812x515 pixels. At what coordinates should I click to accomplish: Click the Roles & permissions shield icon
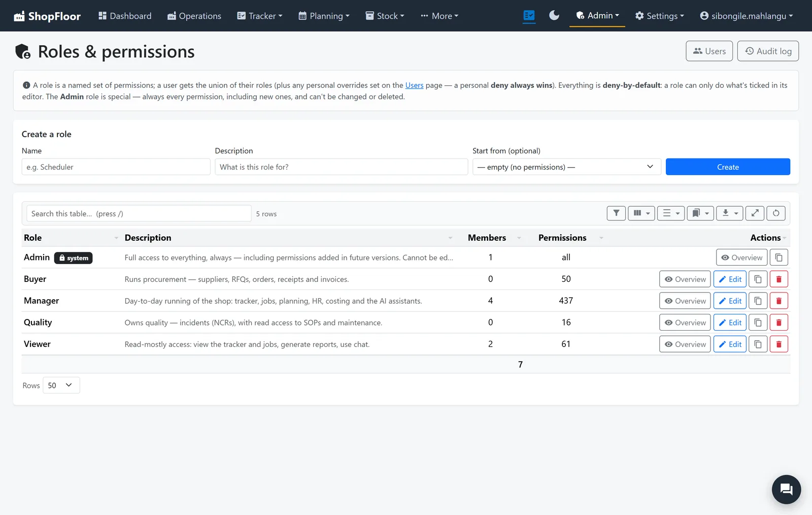[23, 51]
